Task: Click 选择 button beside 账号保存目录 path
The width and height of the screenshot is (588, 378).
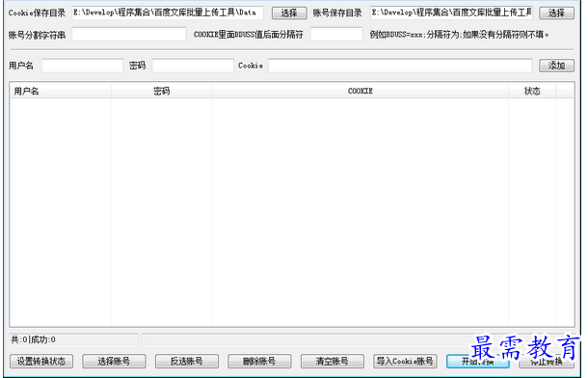Action: (556, 13)
